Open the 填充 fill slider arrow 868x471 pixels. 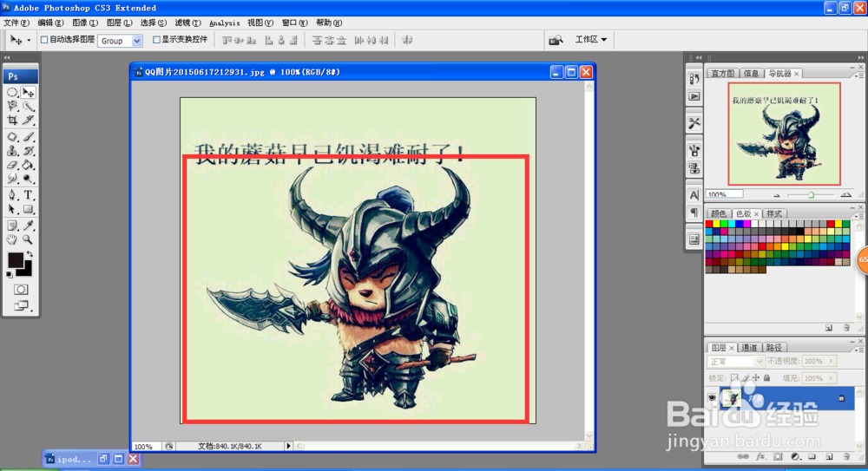tap(831, 378)
